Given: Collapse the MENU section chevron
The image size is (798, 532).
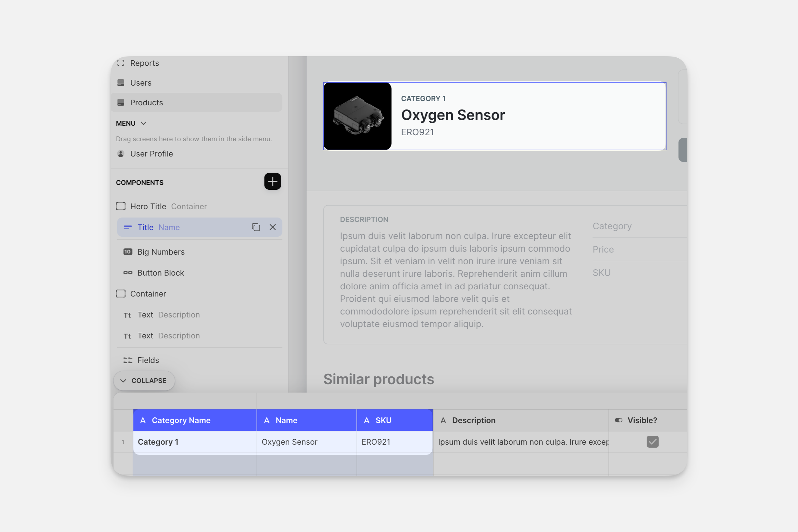Looking at the screenshot, I should point(144,123).
